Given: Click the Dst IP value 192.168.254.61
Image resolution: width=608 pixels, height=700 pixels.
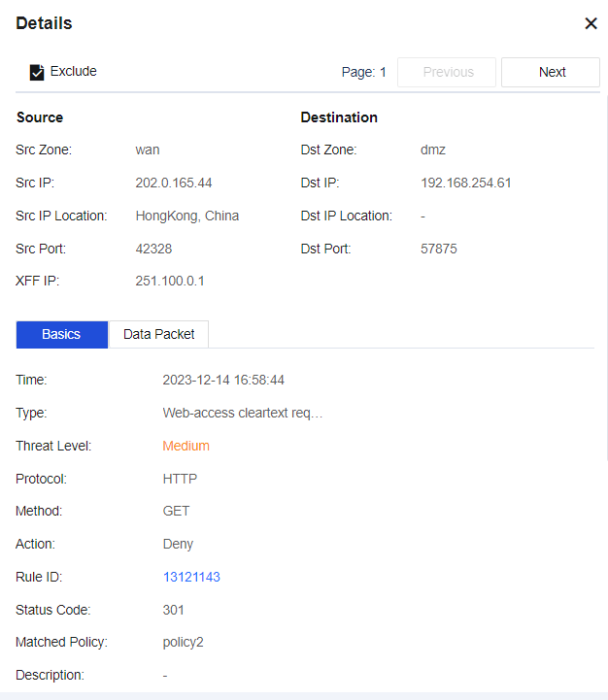Looking at the screenshot, I should tap(465, 183).
